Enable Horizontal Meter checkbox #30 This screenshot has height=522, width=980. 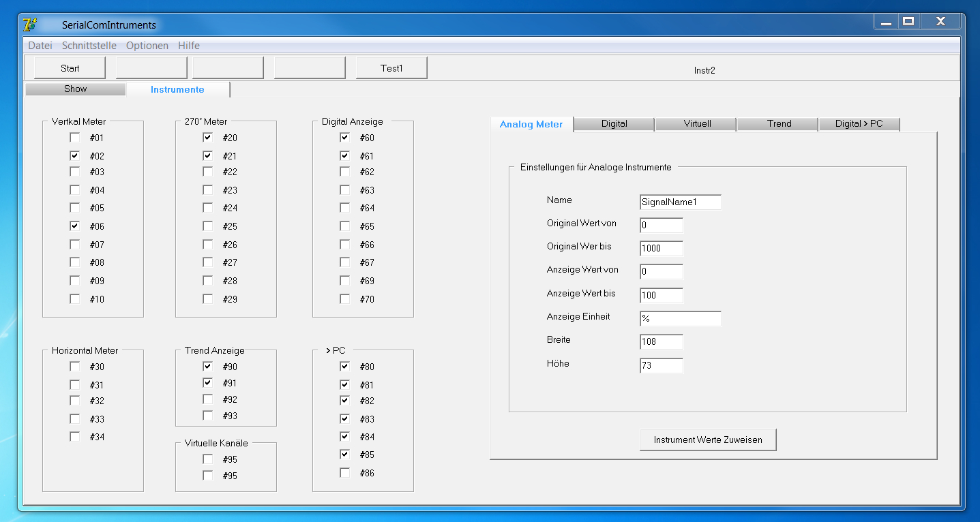(x=74, y=367)
